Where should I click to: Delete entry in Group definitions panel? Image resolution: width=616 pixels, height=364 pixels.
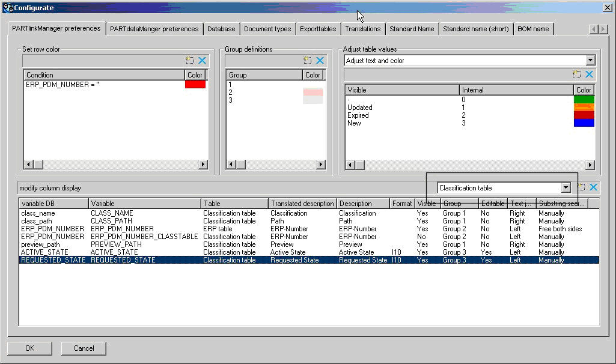tap(320, 61)
